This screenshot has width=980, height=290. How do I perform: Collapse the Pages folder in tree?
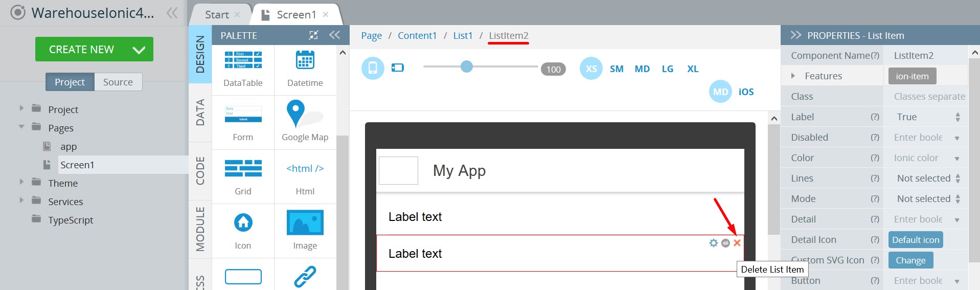(21, 127)
